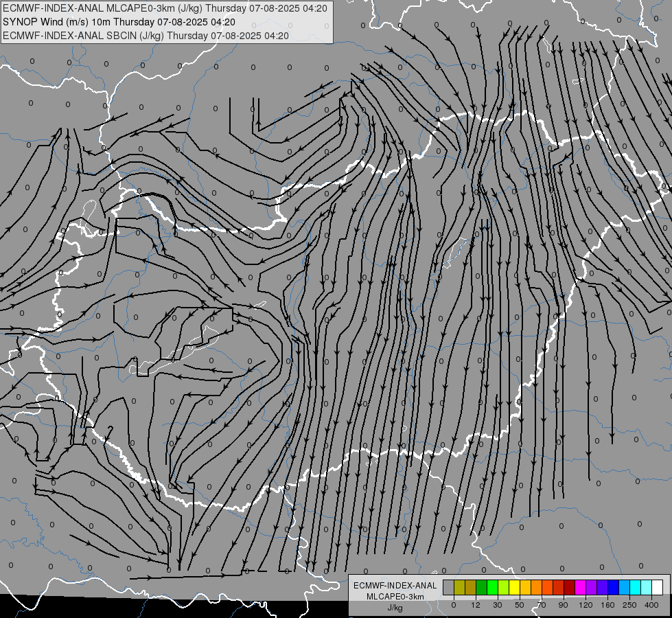
Task: Select the MLCAPE0-3km legend label
Action: pos(395,596)
